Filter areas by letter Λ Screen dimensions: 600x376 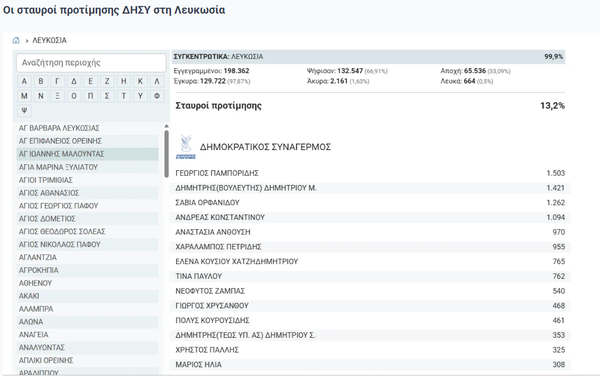pos(157,81)
